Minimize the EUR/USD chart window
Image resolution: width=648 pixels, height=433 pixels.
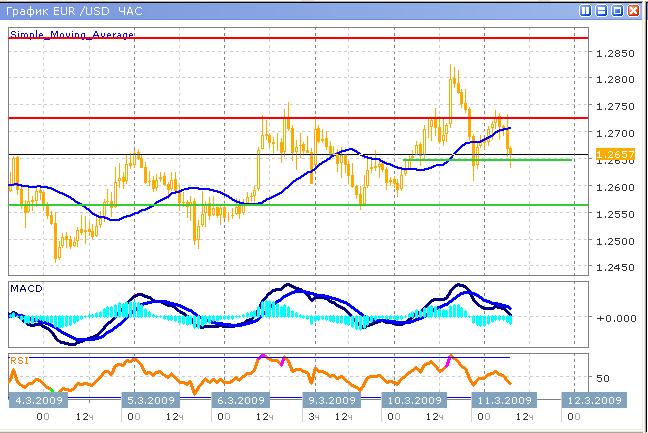point(602,10)
